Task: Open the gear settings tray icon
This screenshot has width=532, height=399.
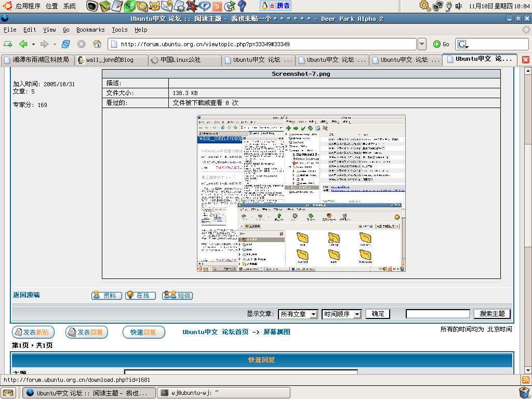Action: pos(424,6)
